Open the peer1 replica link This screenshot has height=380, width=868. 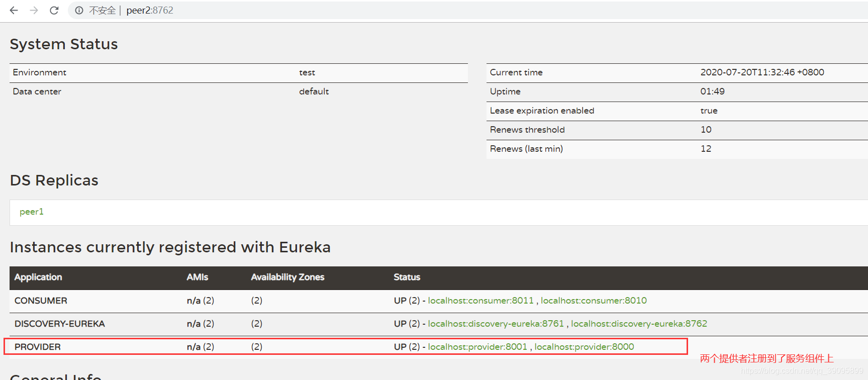click(32, 212)
